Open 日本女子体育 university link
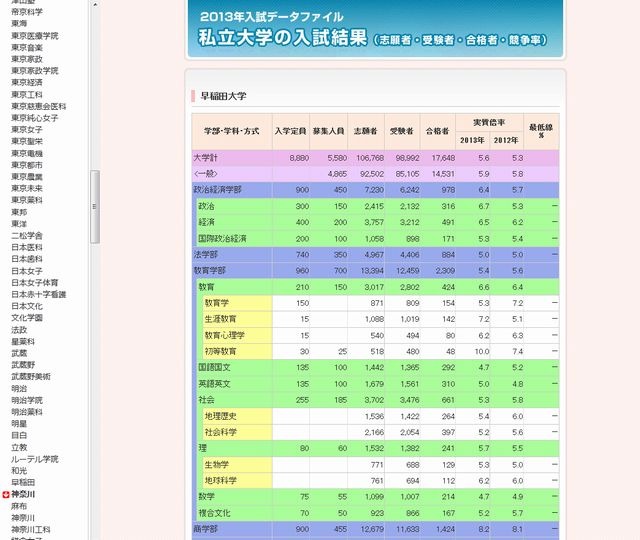 (x=35, y=282)
